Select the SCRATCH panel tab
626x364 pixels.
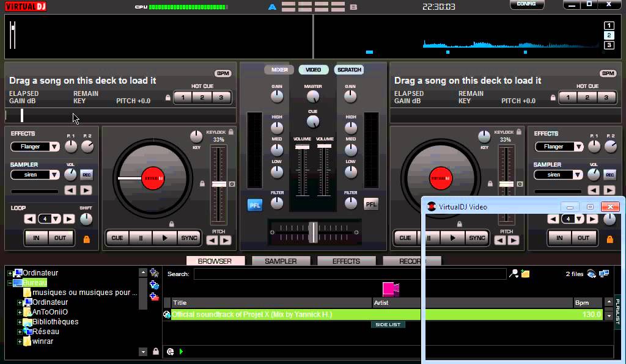(x=349, y=70)
